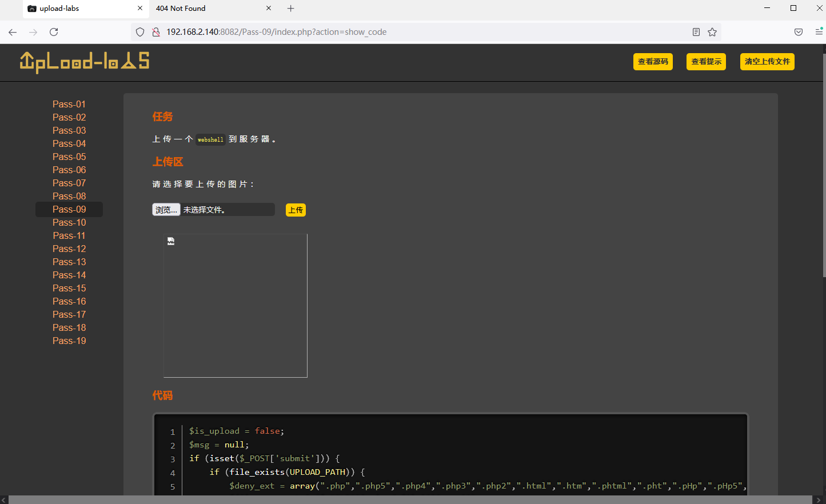The height and width of the screenshot is (504, 826).
Task: Click the insecure connection lock icon
Action: pyautogui.click(x=155, y=32)
